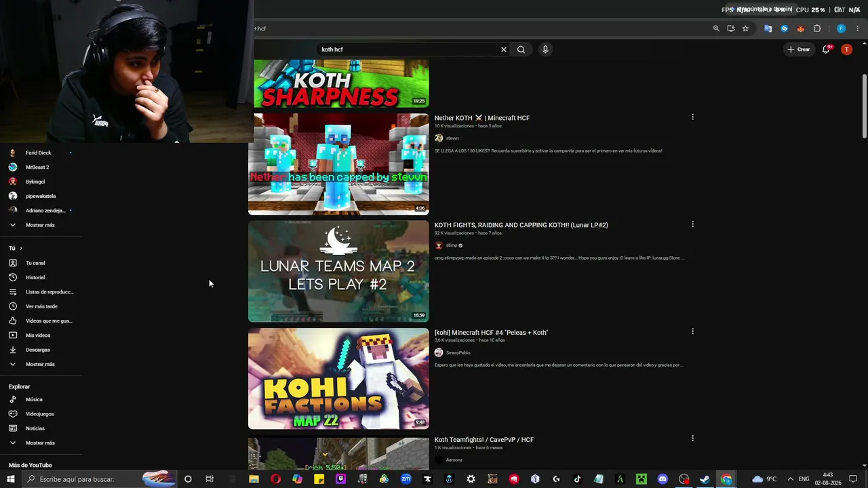Open Discord from the taskbar
868x488 pixels.
(663, 479)
